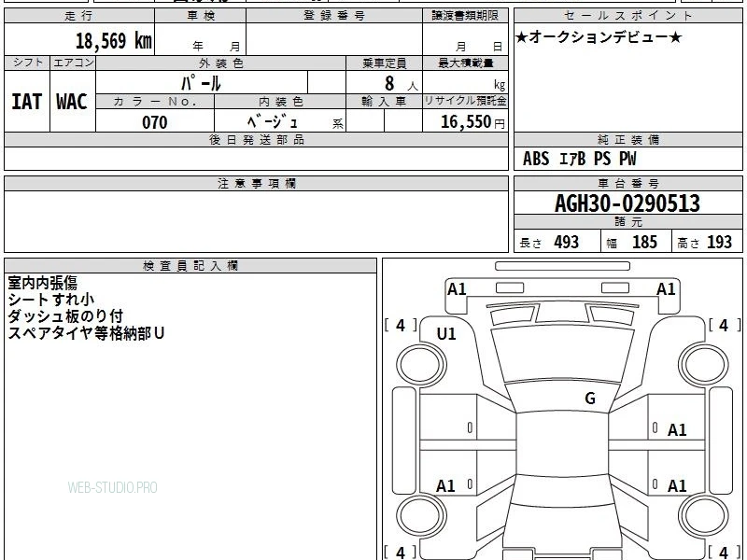The image size is (747, 560).
Task: Click inspector note スペアタイヤ等格納部U
Action: [86, 333]
